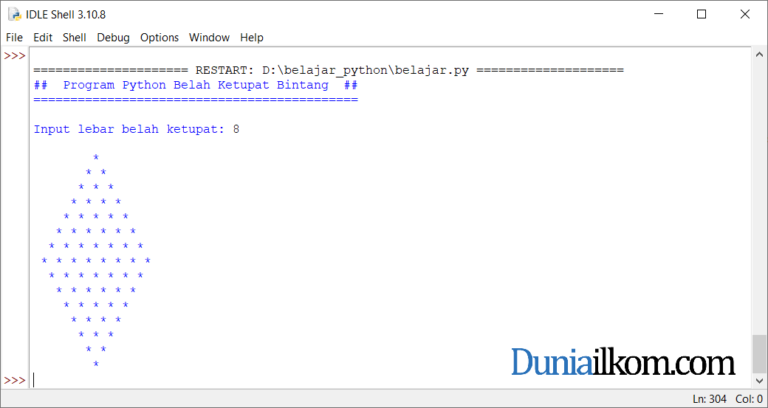
Task: Open the Edit menu
Action: click(43, 38)
